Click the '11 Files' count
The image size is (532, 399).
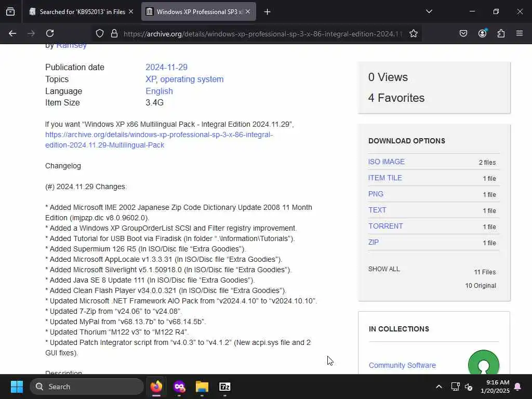pyautogui.click(x=485, y=272)
